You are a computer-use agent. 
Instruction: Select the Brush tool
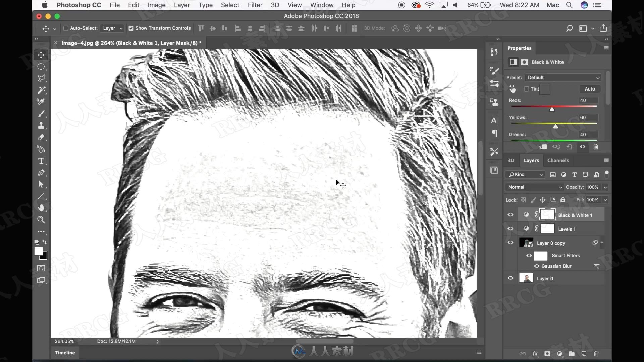[x=41, y=114]
